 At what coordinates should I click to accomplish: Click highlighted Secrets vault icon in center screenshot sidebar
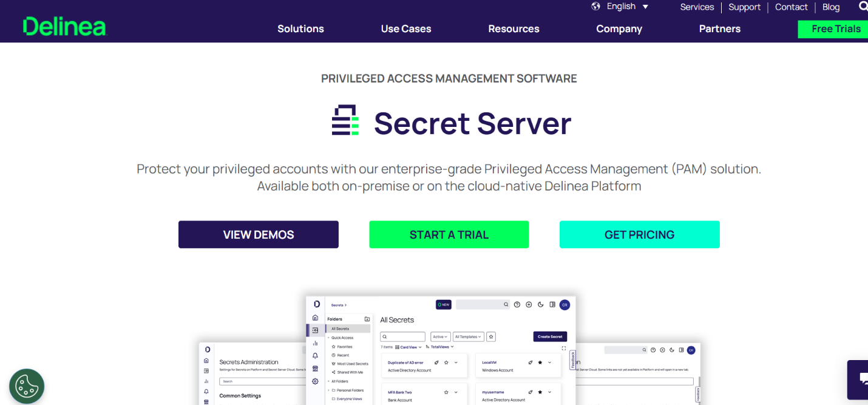pyautogui.click(x=315, y=330)
